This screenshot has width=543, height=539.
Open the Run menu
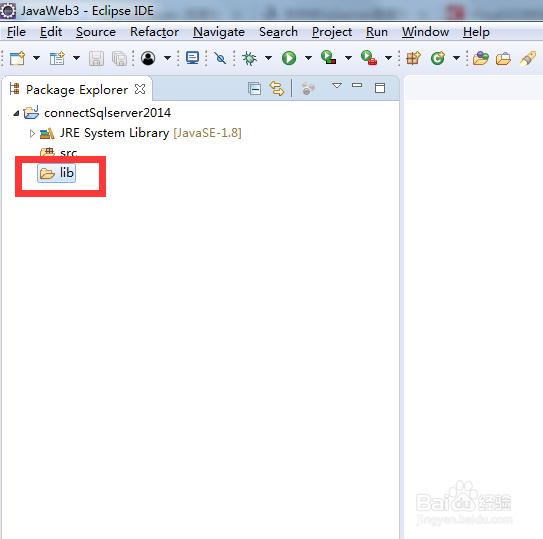[377, 32]
